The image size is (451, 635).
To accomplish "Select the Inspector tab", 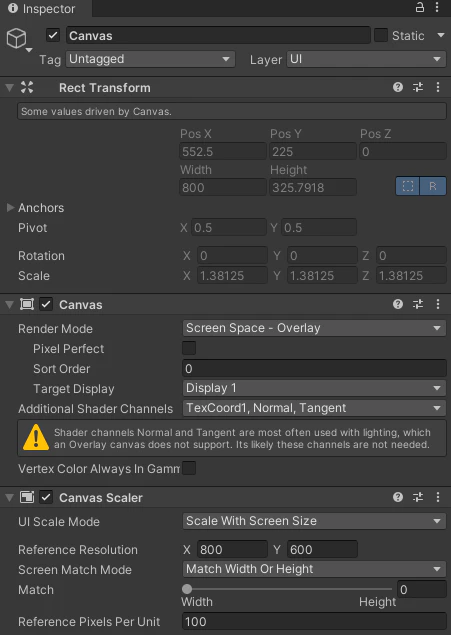I will tap(46, 9).
